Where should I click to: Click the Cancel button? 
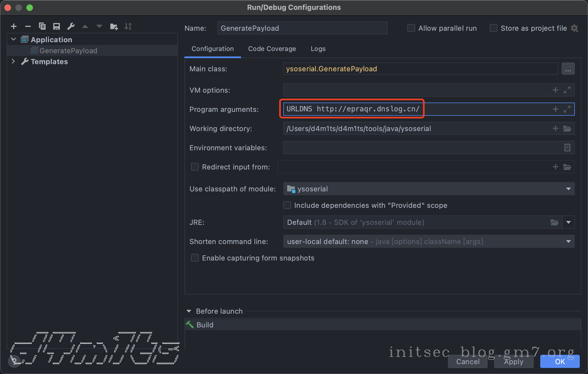click(467, 362)
